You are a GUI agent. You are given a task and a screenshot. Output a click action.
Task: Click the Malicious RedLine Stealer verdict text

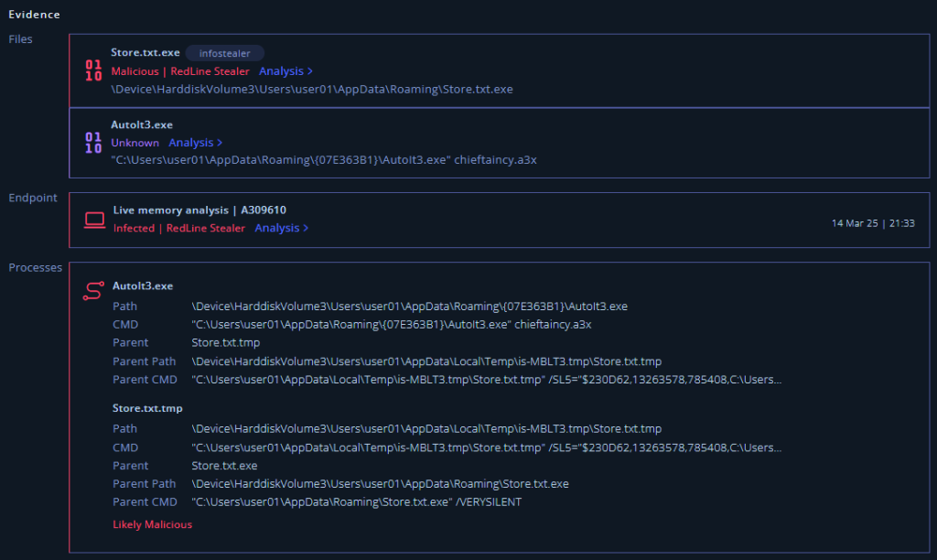tap(180, 71)
